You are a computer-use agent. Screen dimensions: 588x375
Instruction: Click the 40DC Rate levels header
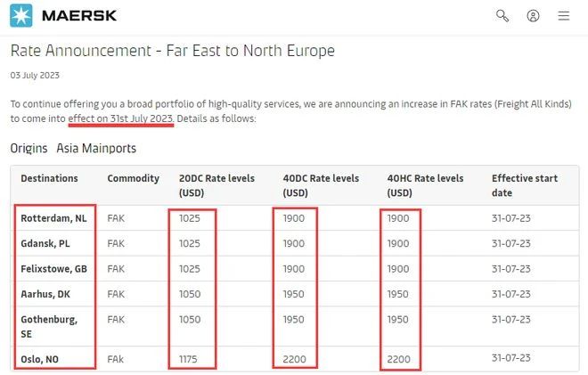(x=321, y=185)
